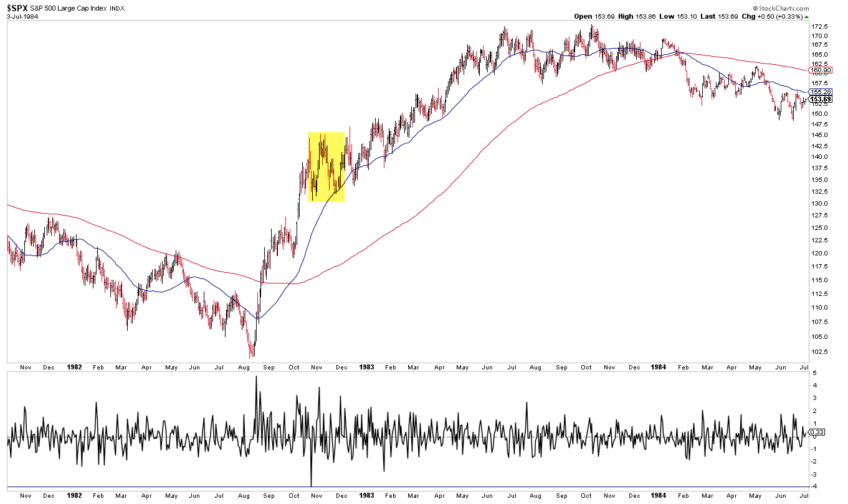Click the 130.0 price axis label
The width and height of the screenshot is (848, 504).
pos(821,204)
